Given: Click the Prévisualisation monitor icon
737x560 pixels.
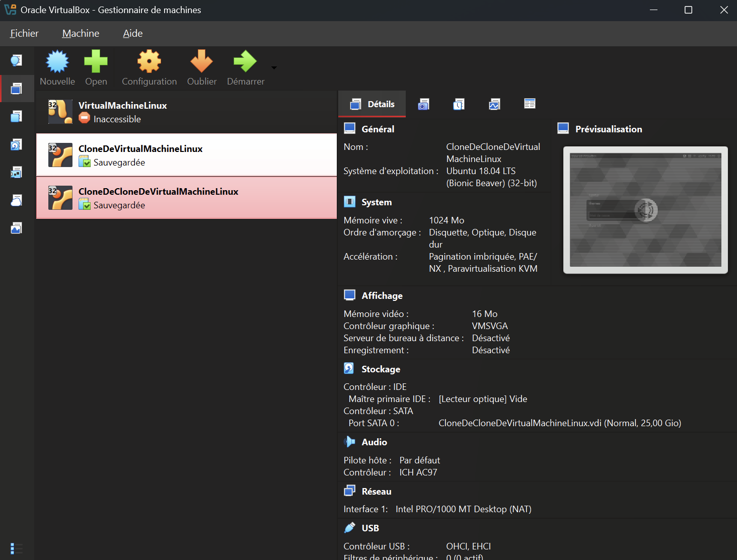Looking at the screenshot, I should click(563, 128).
